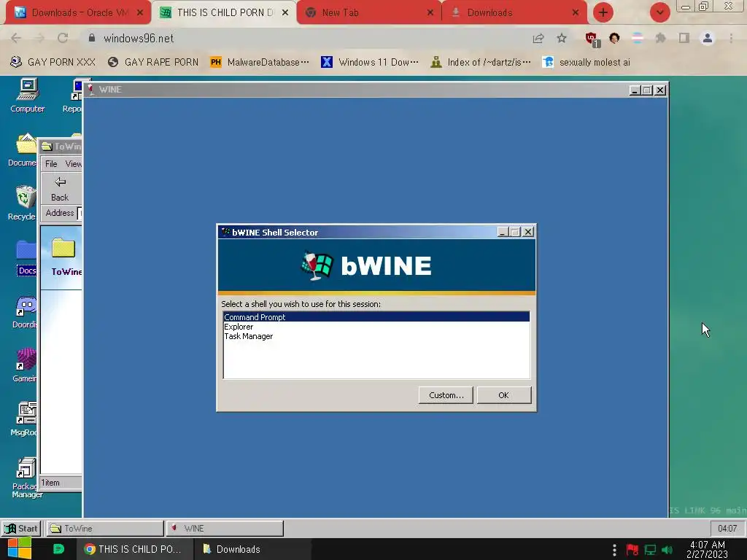The height and width of the screenshot is (560, 747).
Task: Bookmark this page with the star icon
Action: [562, 38]
